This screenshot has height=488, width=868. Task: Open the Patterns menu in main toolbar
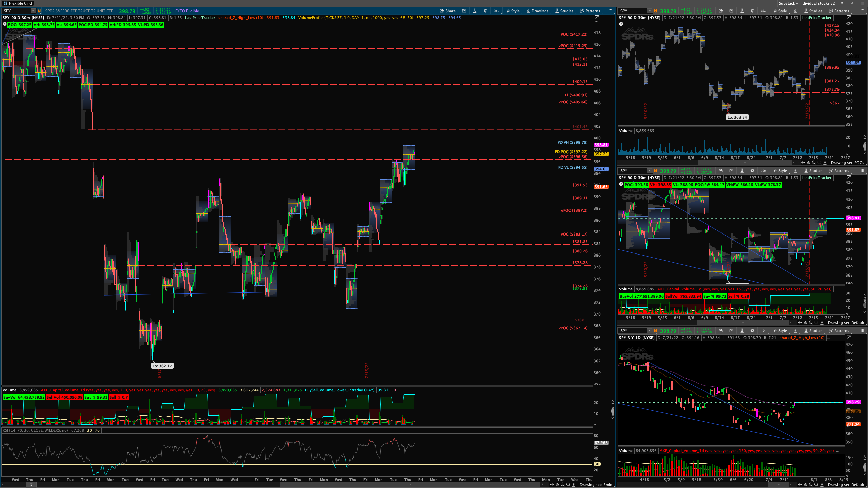point(590,11)
